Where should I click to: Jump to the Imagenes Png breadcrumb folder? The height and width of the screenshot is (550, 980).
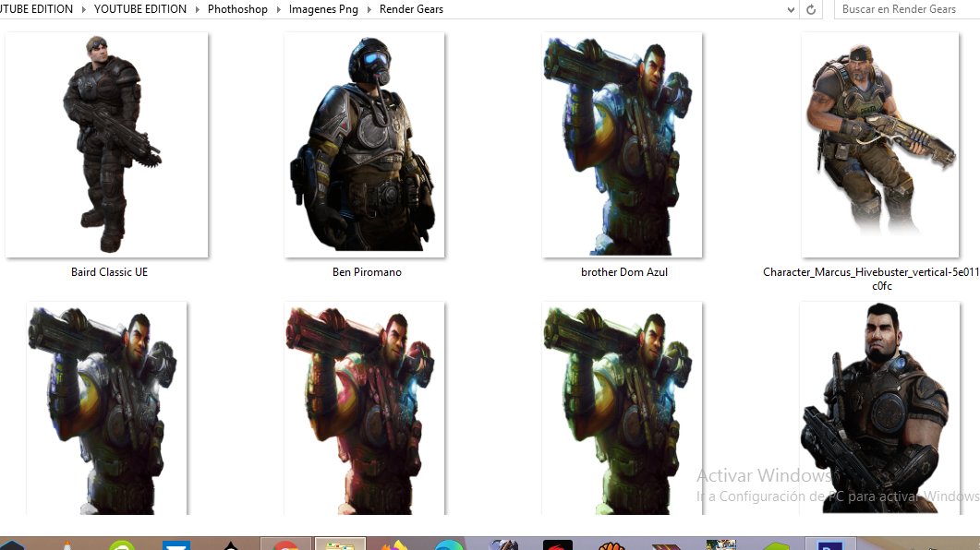(323, 9)
